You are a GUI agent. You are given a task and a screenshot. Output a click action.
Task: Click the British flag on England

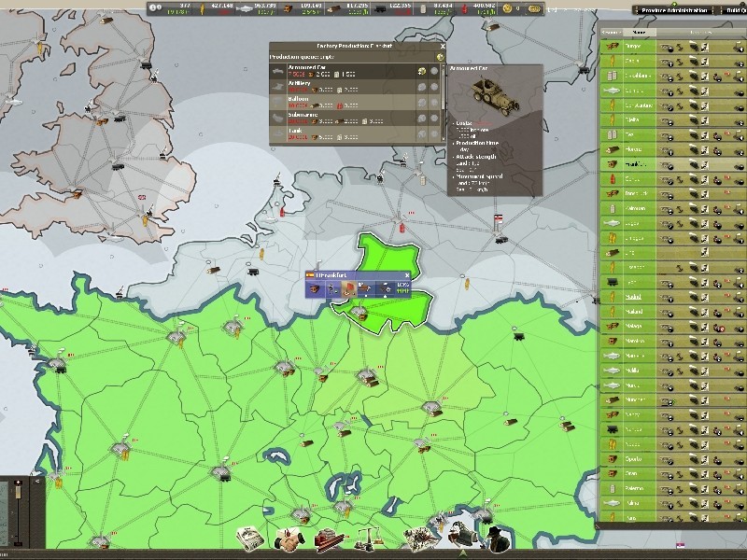tap(142, 197)
